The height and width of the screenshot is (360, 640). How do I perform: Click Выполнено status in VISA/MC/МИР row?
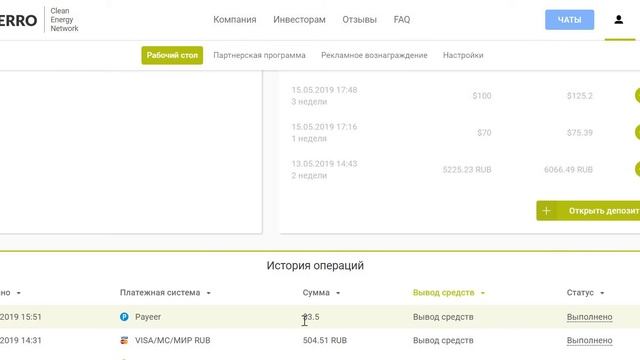tap(589, 340)
